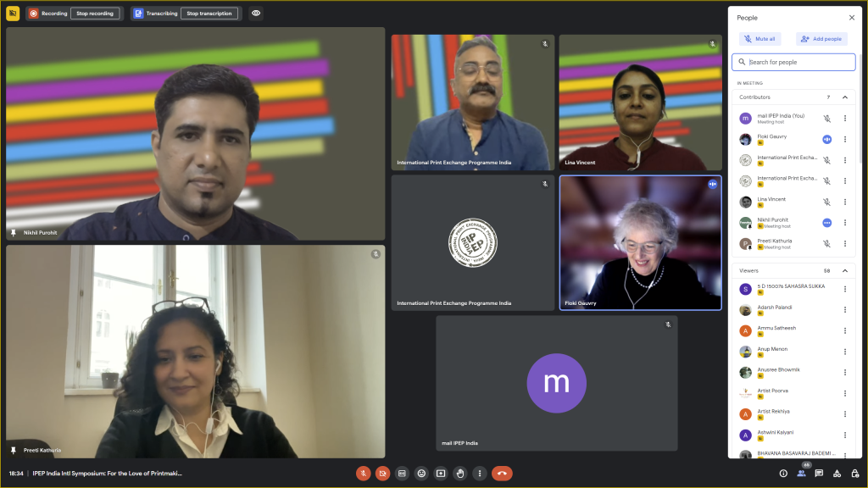Toggle the microphone mute button

click(363, 474)
